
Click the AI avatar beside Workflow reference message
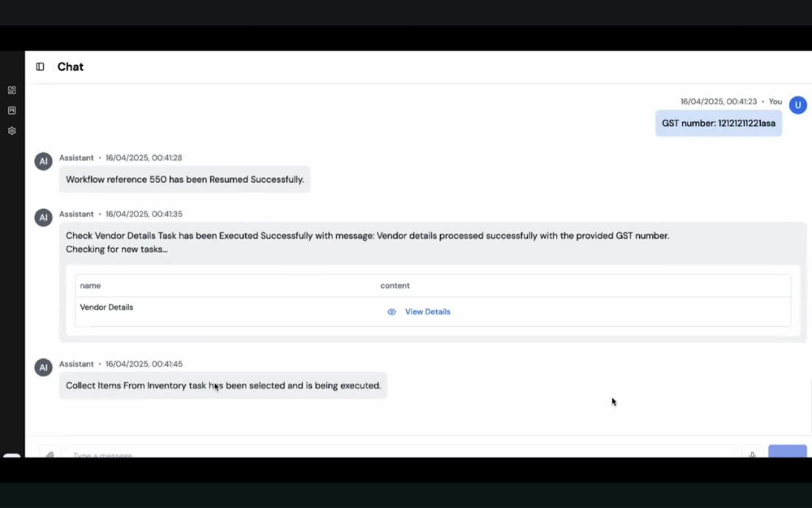coord(44,161)
